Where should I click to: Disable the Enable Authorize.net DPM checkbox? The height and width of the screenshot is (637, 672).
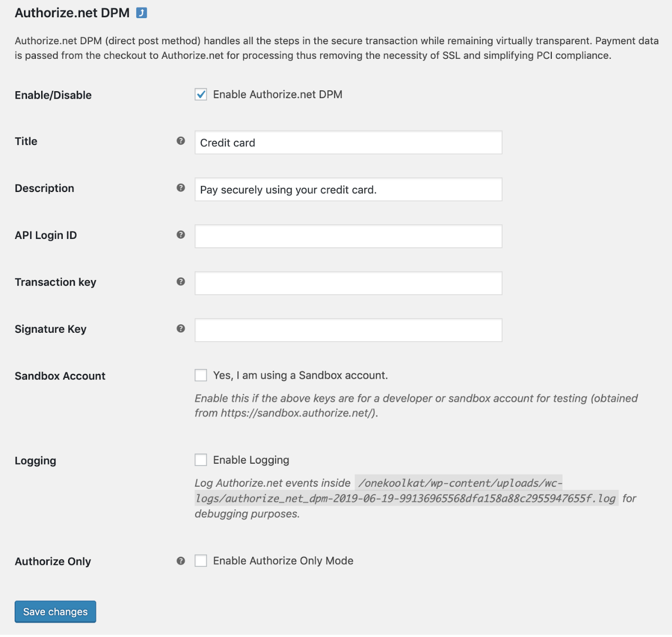tap(201, 94)
